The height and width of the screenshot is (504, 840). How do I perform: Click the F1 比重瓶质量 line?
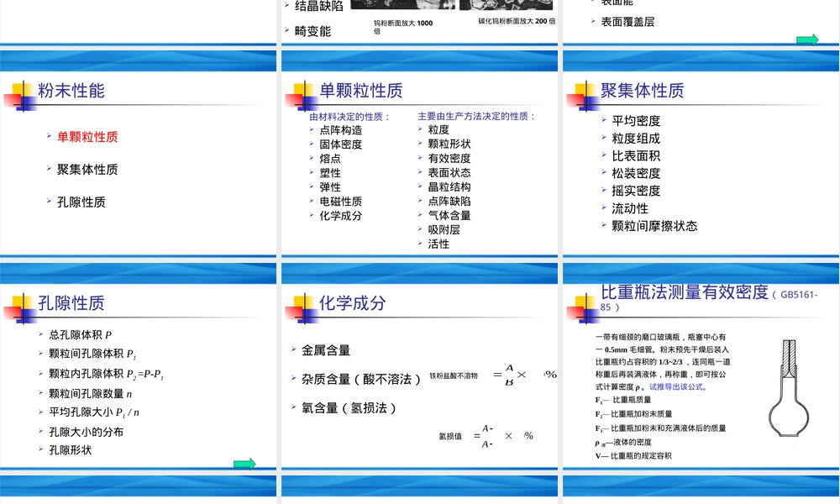(623, 400)
